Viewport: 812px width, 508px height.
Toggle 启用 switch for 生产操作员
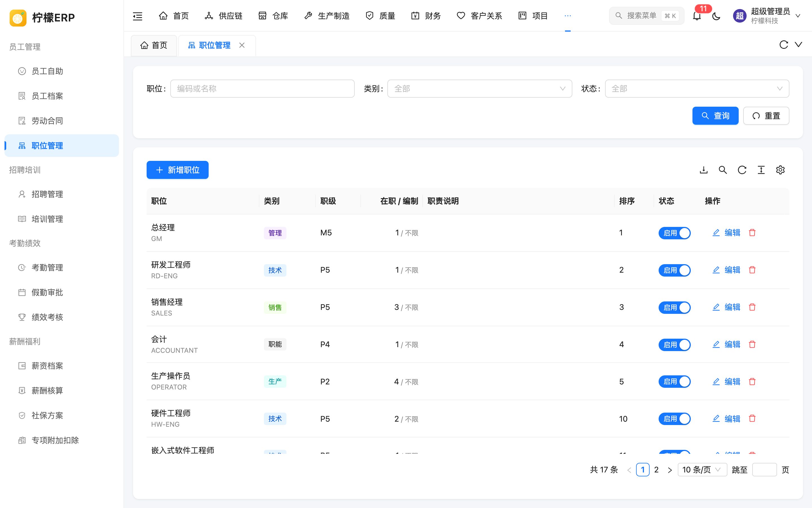[x=674, y=382]
